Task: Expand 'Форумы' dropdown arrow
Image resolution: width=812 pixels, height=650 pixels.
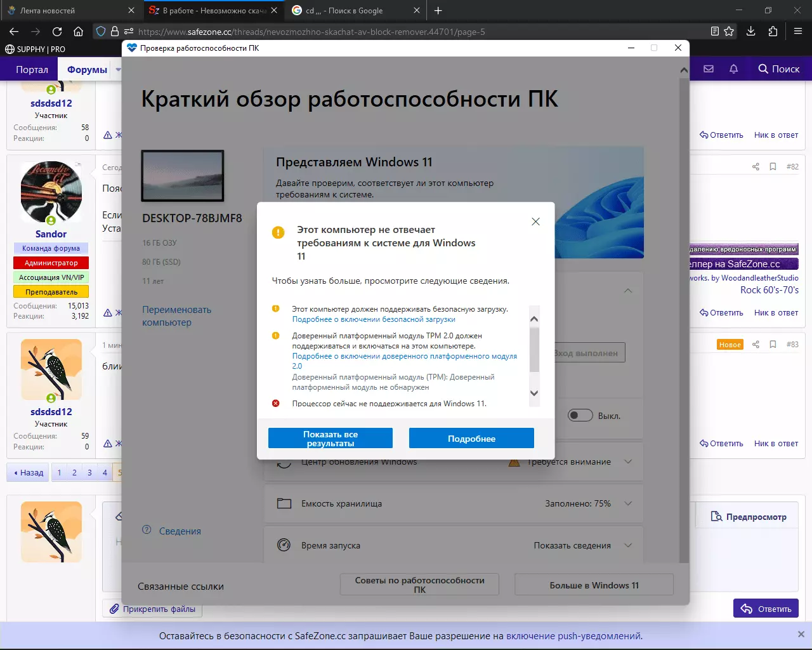Action: [x=118, y=69]
